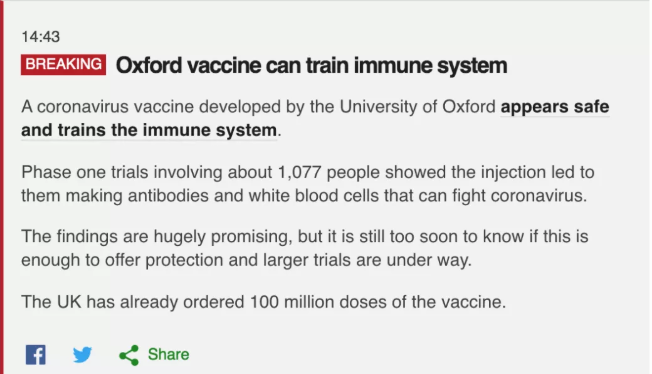
Task: Share the post via Twitter bird icon
Action: click(82, 354)
